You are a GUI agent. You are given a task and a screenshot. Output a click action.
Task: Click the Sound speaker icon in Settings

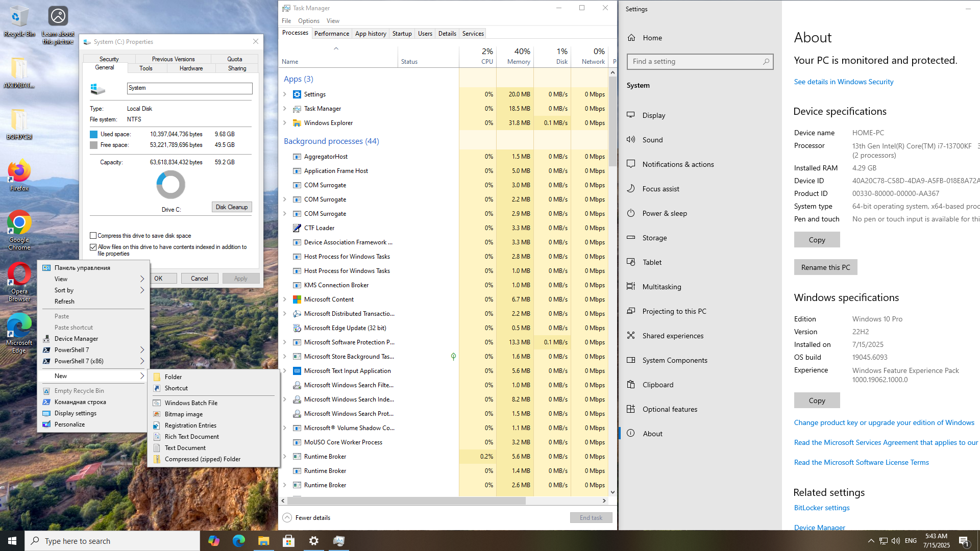pos(631,140)
